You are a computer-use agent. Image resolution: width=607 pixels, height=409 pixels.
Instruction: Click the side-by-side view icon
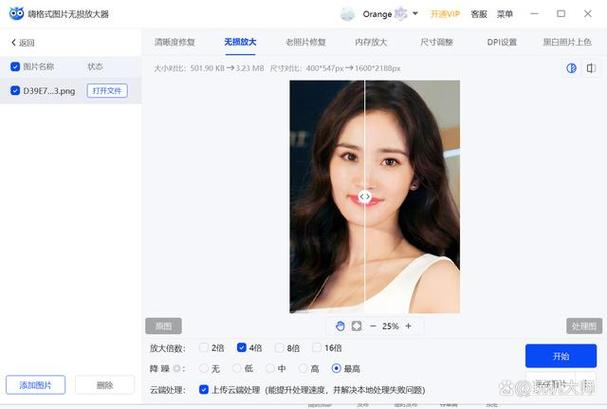[x=591, y=68]
